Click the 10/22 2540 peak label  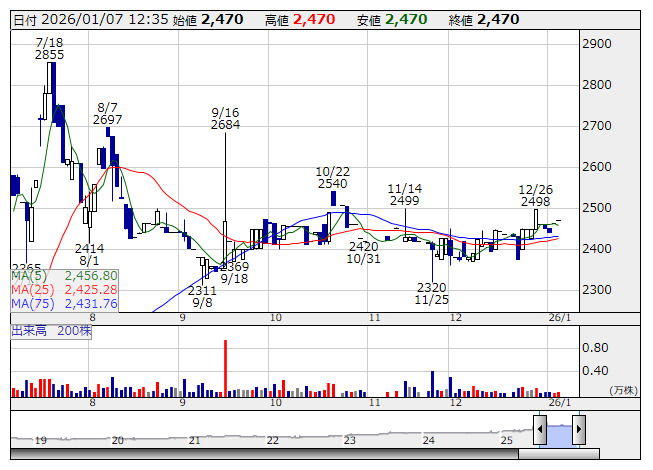[x=332, y=178]
